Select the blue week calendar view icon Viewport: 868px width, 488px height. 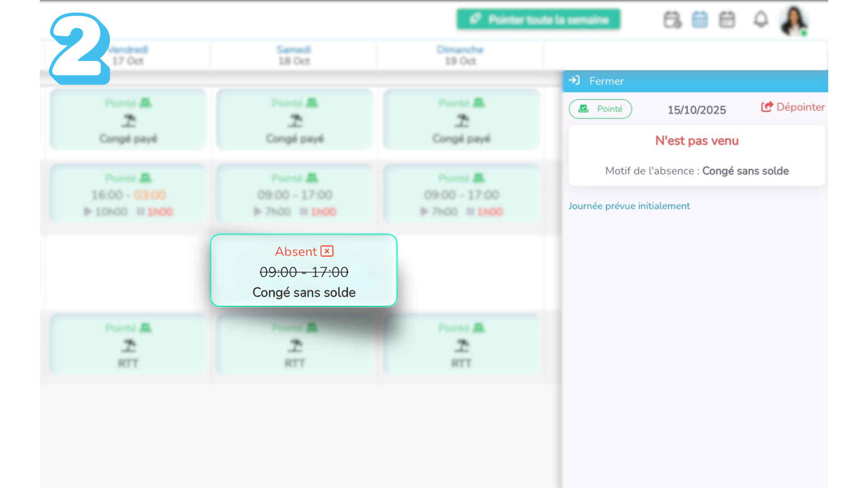pyautogui.click(x=699, y=20)
